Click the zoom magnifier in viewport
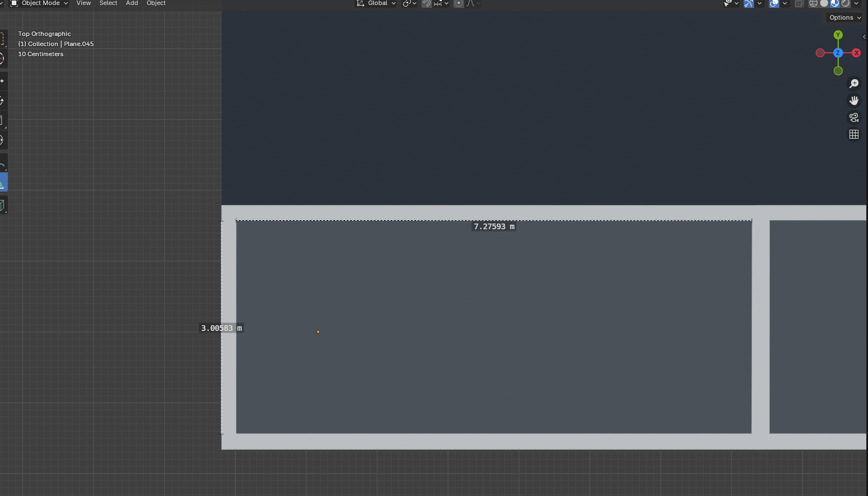The height and width of the screenshot is (496, 868). [x=854, y=84]
